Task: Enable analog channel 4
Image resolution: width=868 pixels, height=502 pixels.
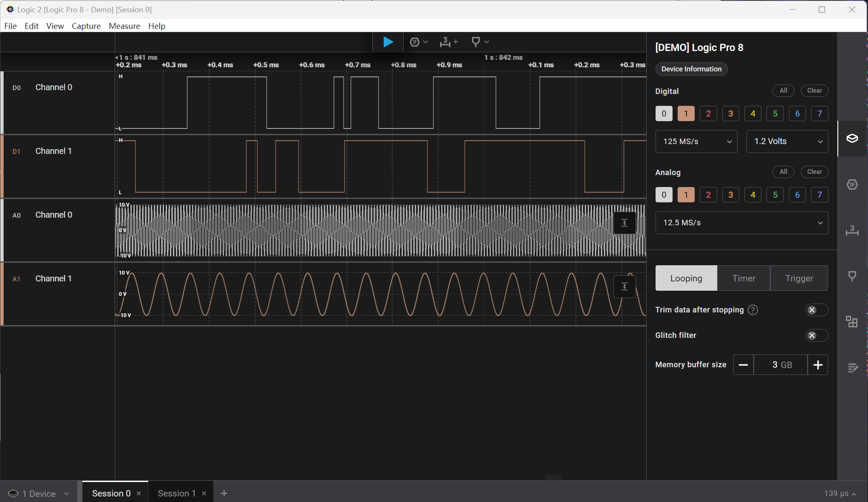Action: (753, 195)
